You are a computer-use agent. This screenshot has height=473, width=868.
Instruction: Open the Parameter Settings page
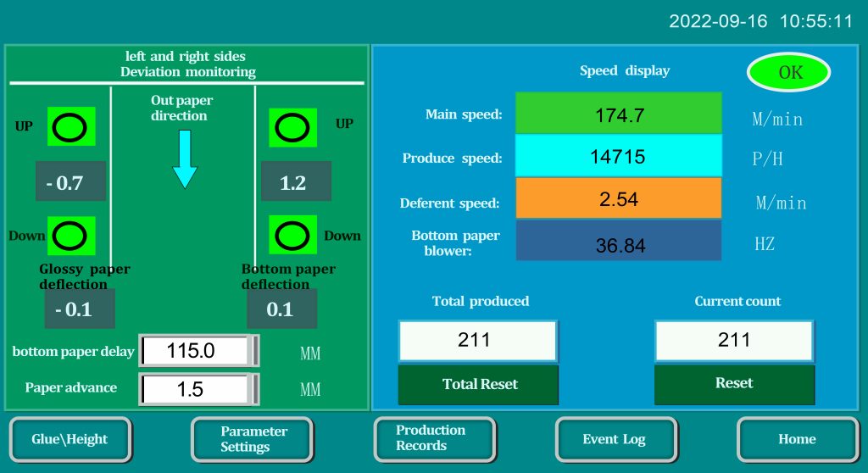tap(252, 439)
